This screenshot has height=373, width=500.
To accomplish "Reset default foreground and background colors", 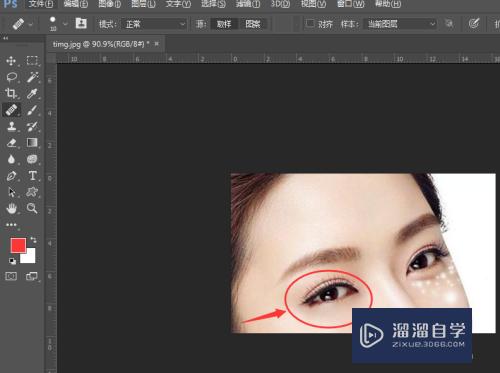I will (x=12, y=261).
